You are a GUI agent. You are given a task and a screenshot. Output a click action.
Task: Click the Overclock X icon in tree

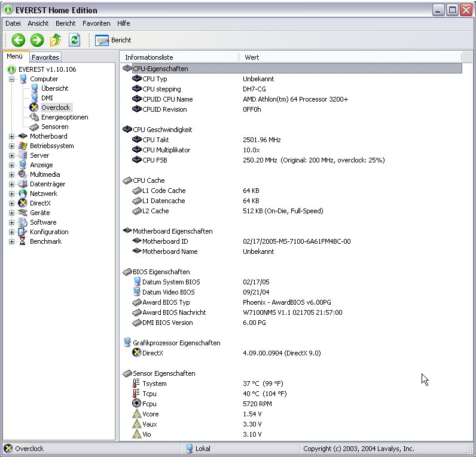[x=33, y=108]
